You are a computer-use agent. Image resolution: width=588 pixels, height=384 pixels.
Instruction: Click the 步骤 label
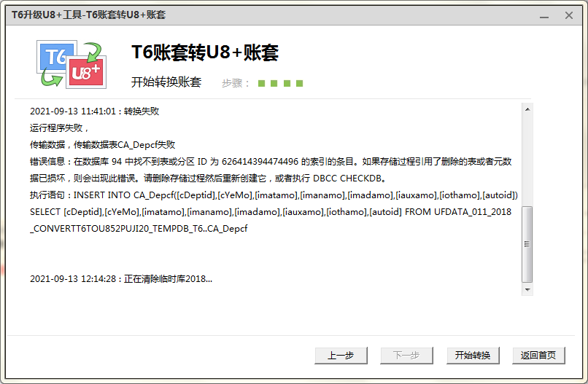[236, 83]
